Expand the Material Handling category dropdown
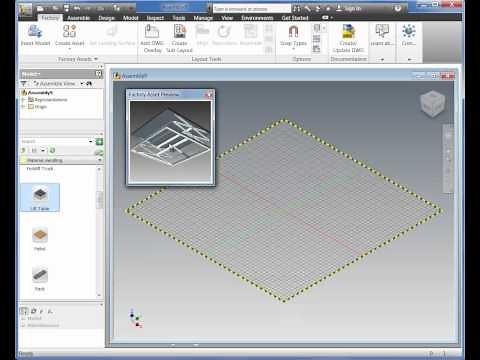 pos(99,160)
